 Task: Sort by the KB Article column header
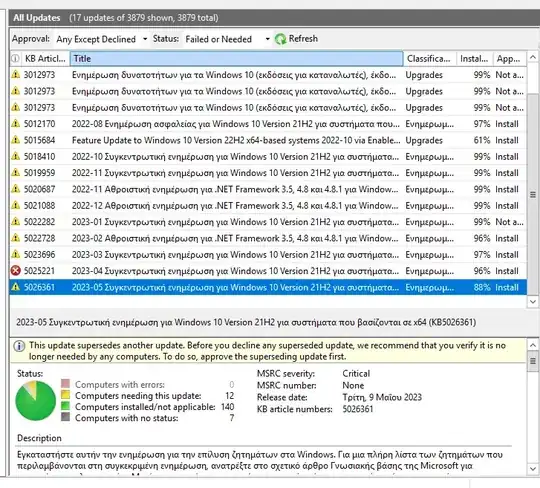coord(45,59)
